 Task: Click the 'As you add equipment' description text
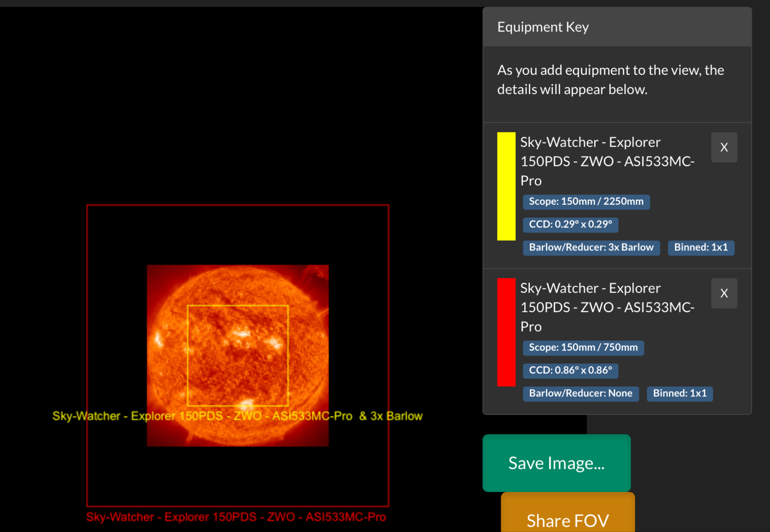pos(611,80)
